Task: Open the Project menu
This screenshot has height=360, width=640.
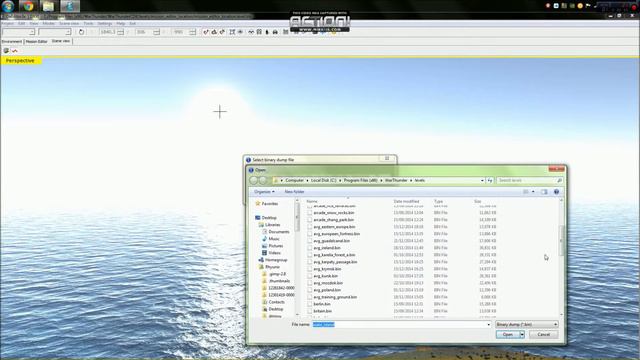Action: [x=7, y=24]
